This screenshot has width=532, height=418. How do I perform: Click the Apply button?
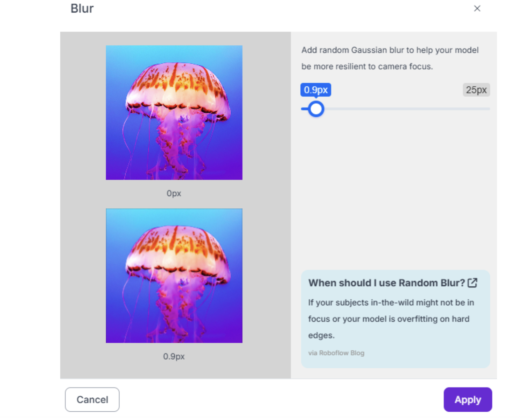pos(468,399)
